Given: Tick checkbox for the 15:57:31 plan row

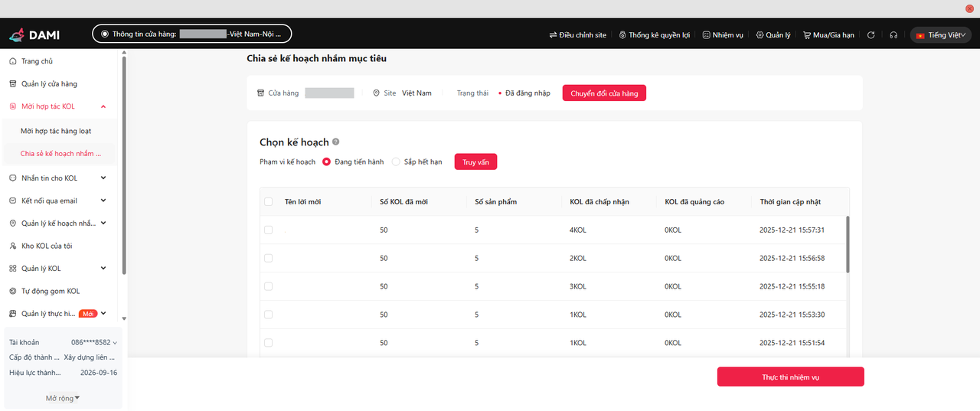Looking at the screenshot, I should tap(268, 230).
